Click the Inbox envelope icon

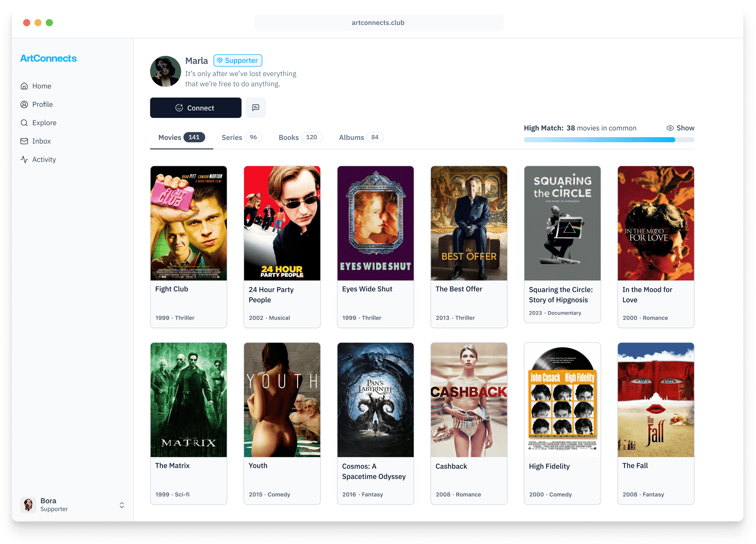click(x=24, y=141)
